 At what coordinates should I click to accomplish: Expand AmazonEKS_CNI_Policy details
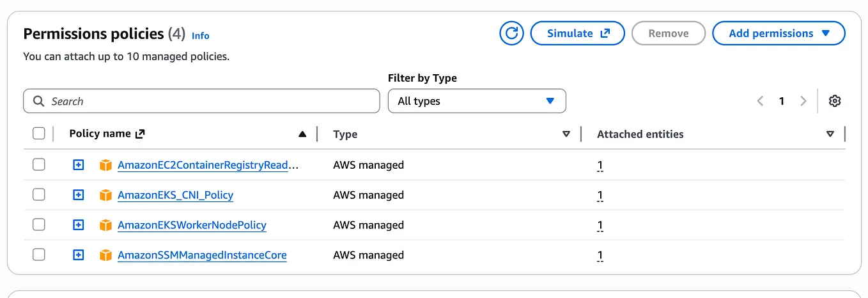(x=78, y=195)
